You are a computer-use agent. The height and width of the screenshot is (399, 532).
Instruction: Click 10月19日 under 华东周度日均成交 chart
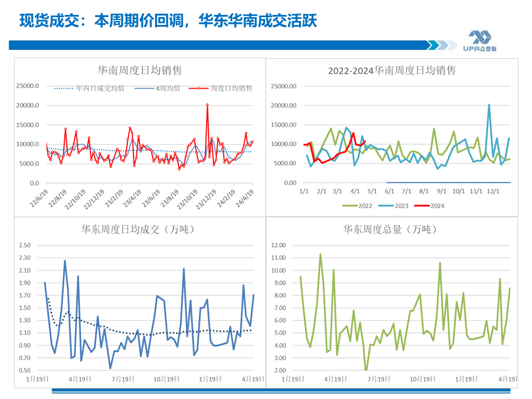coord(166,379)
